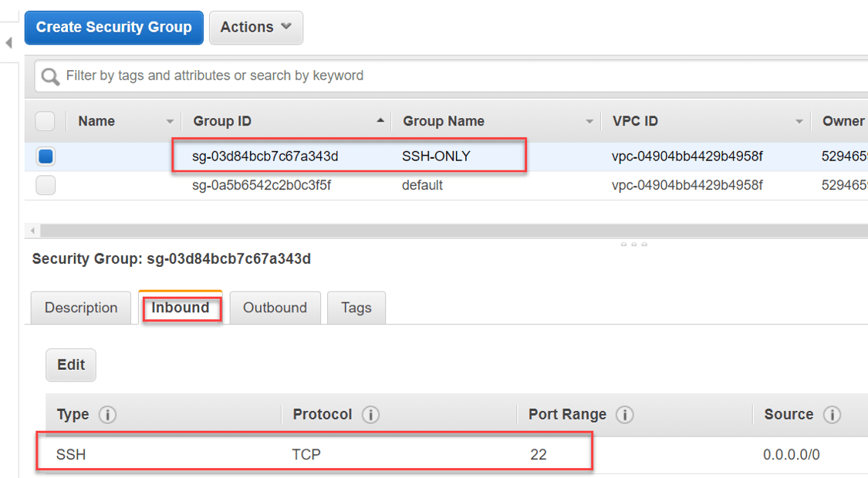Click the horizontal scroll left arrow
Image resolution: width=868 pixels, height=478 pixels.
(x=32, y=231)
